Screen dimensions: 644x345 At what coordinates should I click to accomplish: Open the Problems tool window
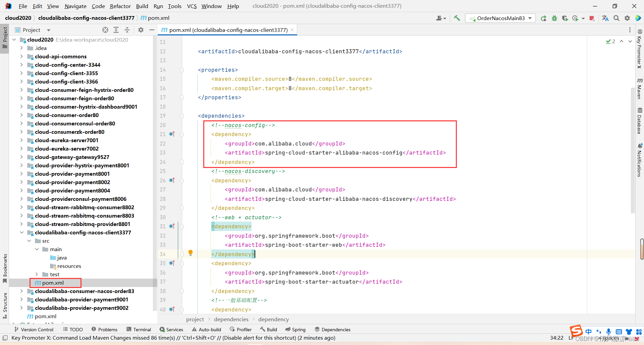pyautogui.click(x=104, y=330)
